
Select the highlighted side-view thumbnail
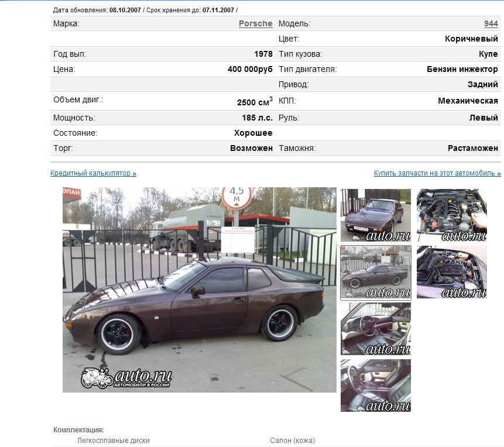[x=375, y=273]
